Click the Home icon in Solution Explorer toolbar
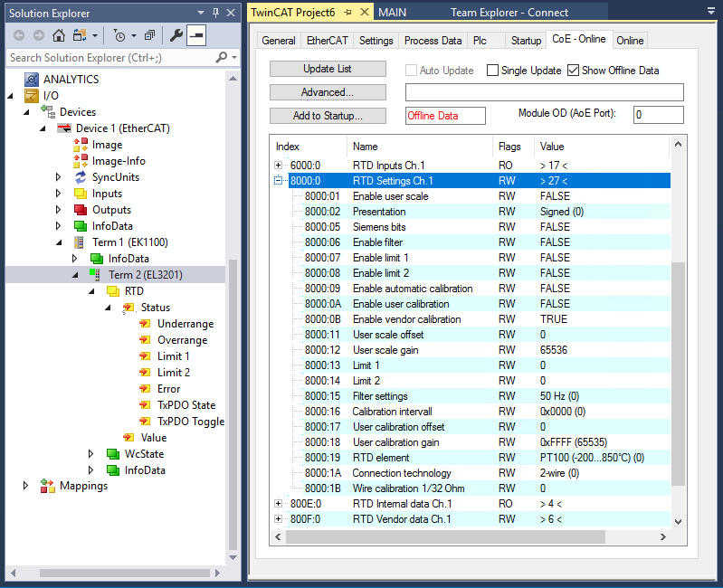This screenshot has width=723, height=588. [59, 35]
